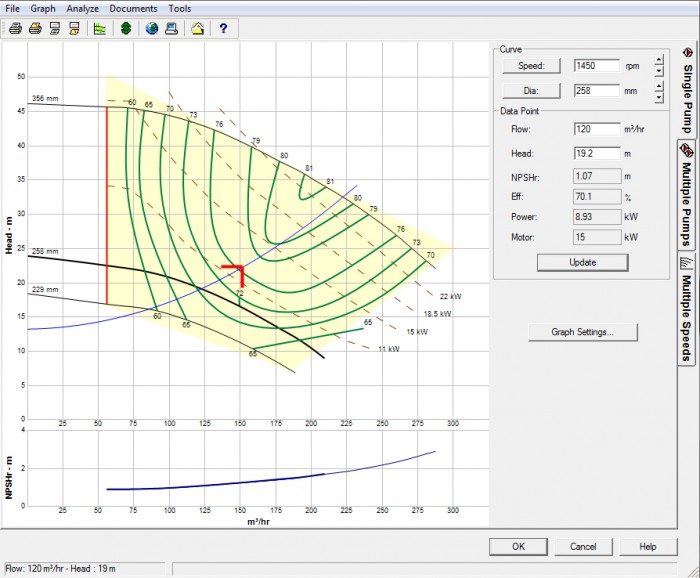Click the color printer toolbar icon
The height and width of the screenshot is (578, 700).
point(35,29)
